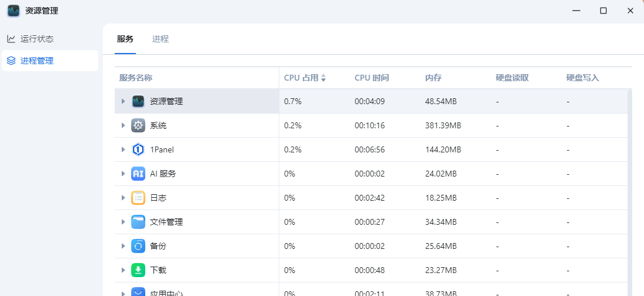The image size is (644, 296).
Task: Click the 1Panel hexagon icon
Action: coord(138,149)
